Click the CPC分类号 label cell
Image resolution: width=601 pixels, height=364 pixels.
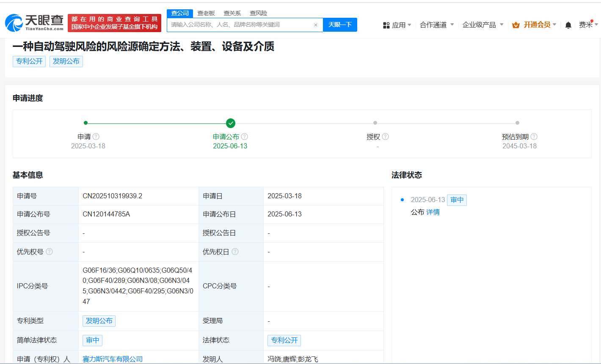point(231,286)
